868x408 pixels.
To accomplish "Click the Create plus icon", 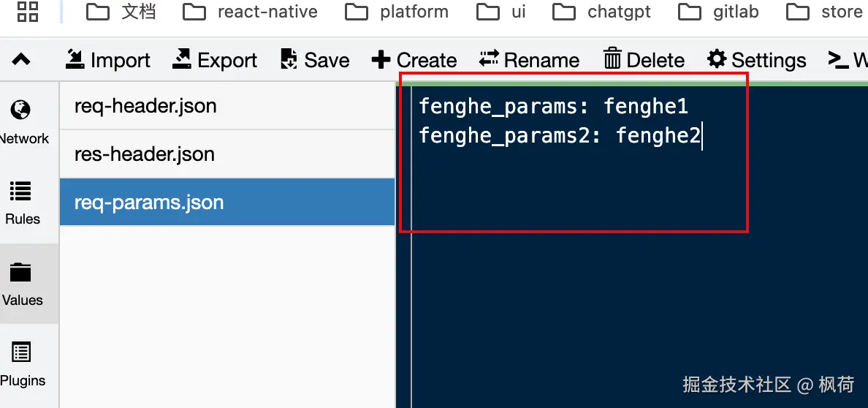I will click(381, 59).
